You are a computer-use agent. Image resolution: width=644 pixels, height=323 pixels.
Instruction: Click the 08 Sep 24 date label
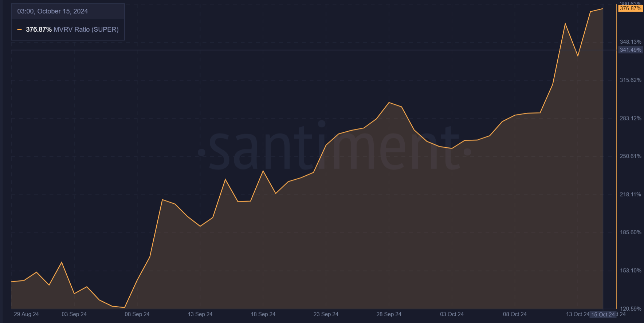(x=137, y=314)
